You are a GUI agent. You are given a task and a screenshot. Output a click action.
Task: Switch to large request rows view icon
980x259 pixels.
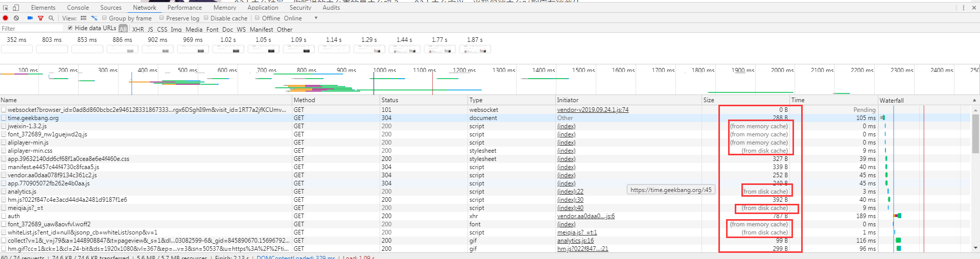click(x=84, y=18)
